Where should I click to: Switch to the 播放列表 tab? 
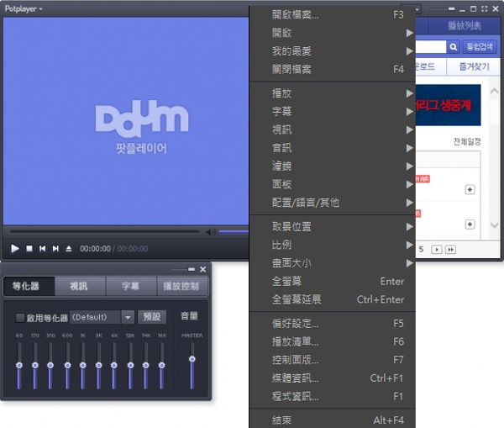[465, 26]
